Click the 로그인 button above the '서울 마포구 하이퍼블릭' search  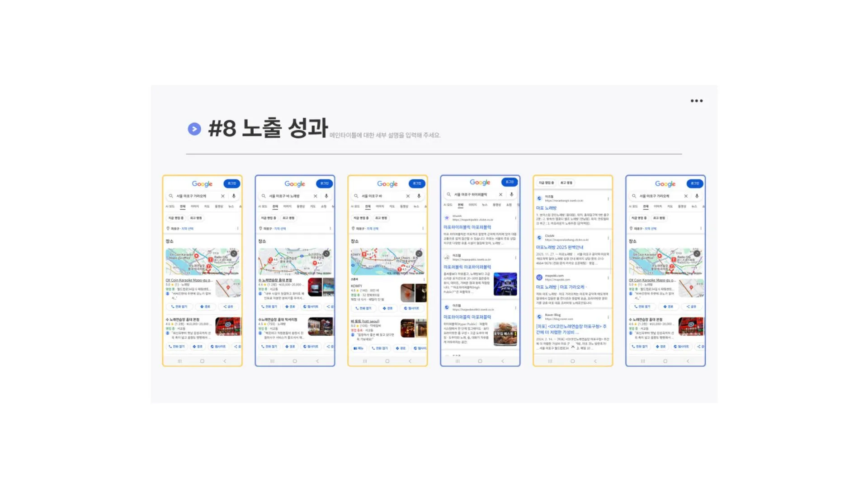pyautogui.click(x=510, y=182)
